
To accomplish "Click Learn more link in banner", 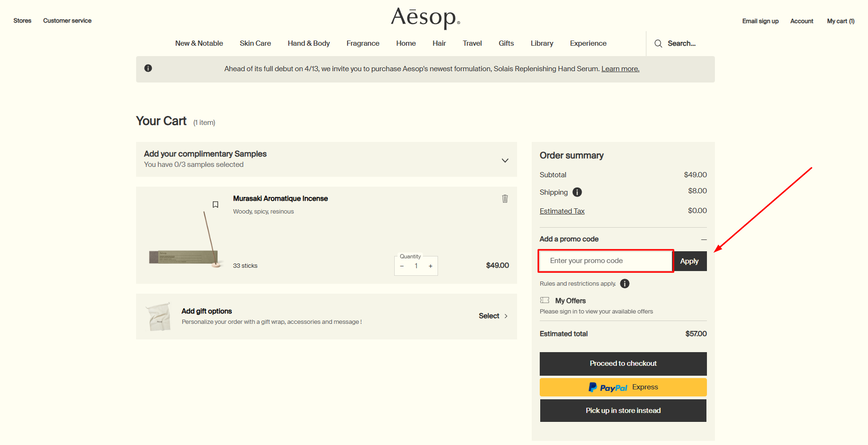I will [620, 69].
